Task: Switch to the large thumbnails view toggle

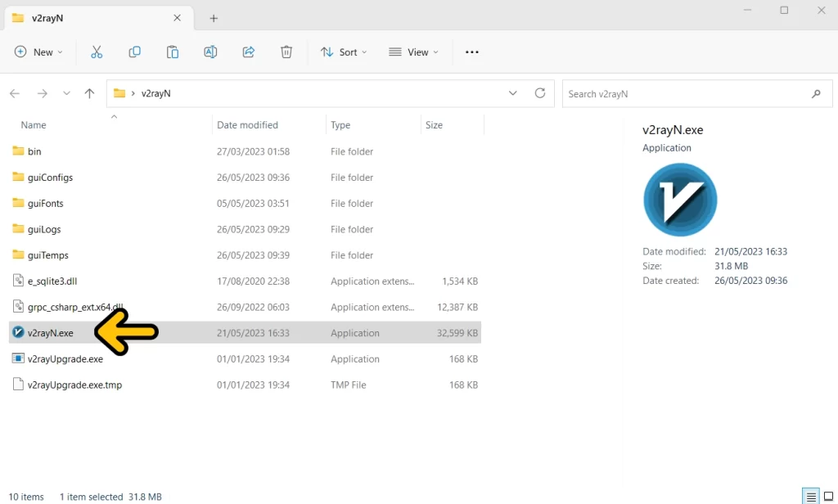Action: pyautogui.click(x=828, y=497)
